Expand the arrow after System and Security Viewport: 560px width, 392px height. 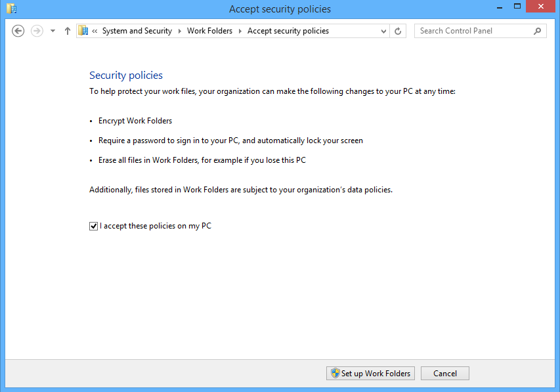(180, 31)
